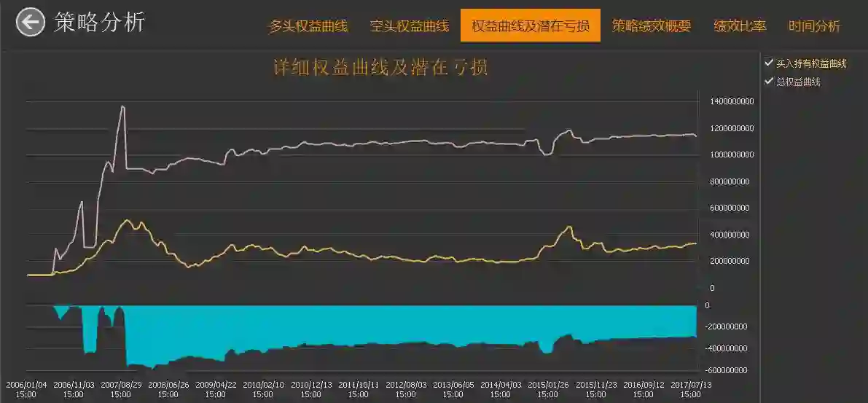Switch to 空头权益曲线 tab
Viewport: 868px width, 403px height.
coord(410,26)
